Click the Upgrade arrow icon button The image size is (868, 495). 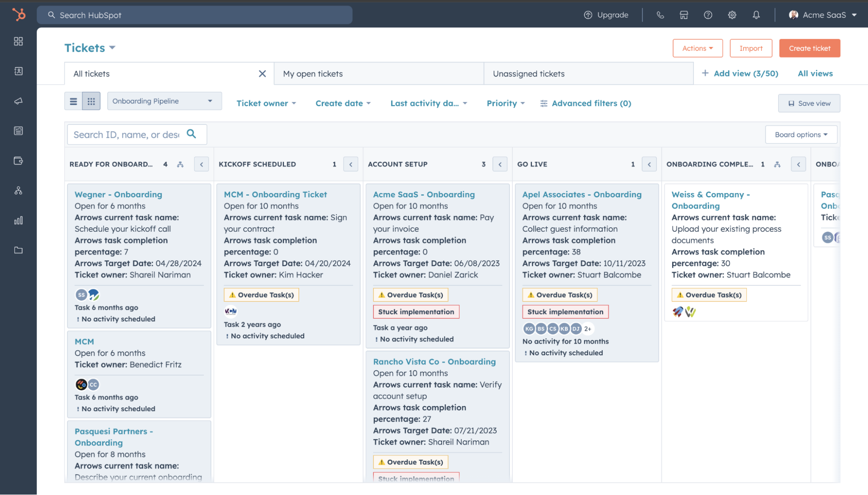606,15
